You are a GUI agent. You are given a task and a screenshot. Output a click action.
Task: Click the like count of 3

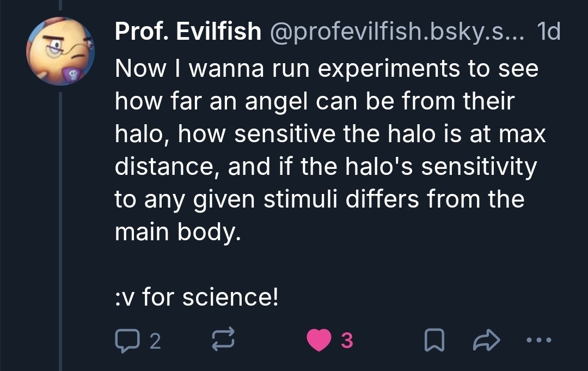coord(347,342)
